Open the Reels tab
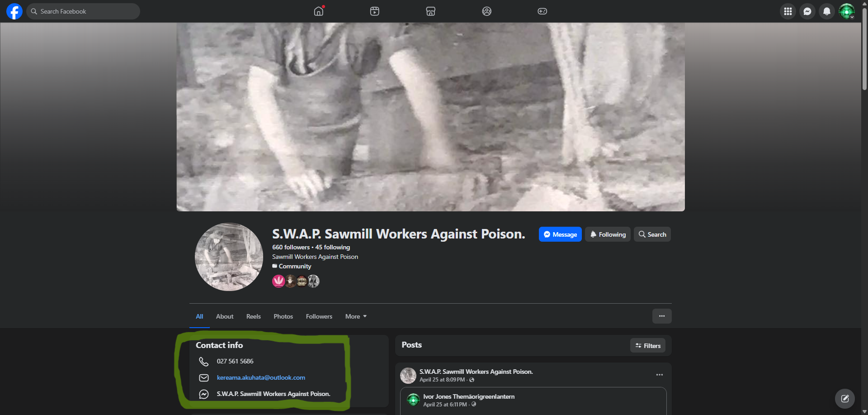 [x=254, y=316]
